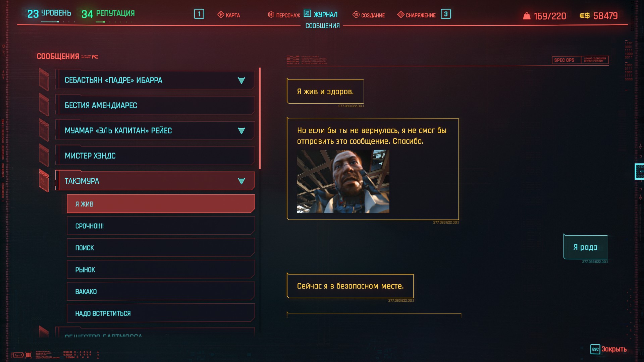The image size is (644, 362).
Task: Open the Карта map icon
Action: click(x=221, y=14)
